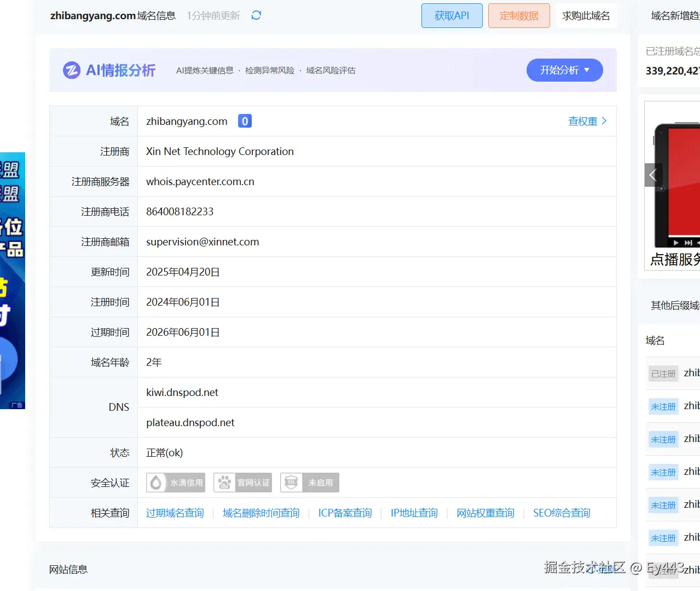The height and width of the screenshot is (591, 700).
Task: Click the domain value zhibangyang.com in table
Action: pos(187,121)
